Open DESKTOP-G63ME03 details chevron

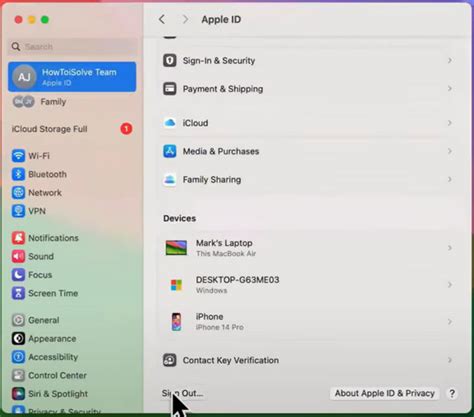pos(450,285)
